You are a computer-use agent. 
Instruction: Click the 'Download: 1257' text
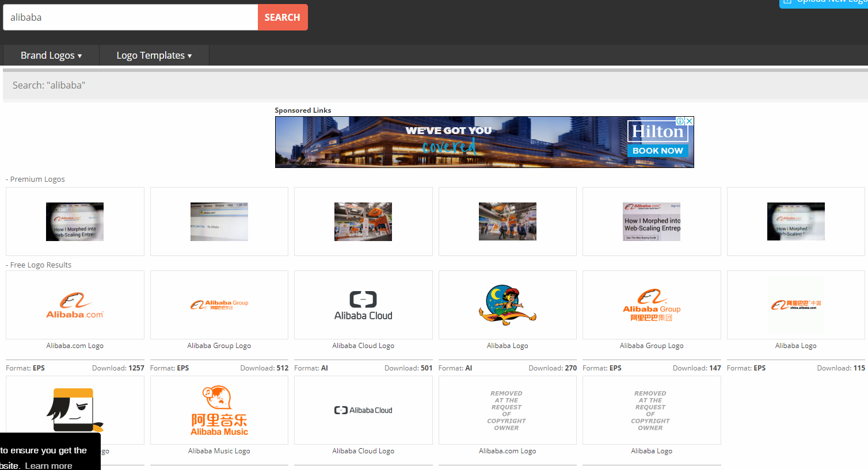point(118,368)
